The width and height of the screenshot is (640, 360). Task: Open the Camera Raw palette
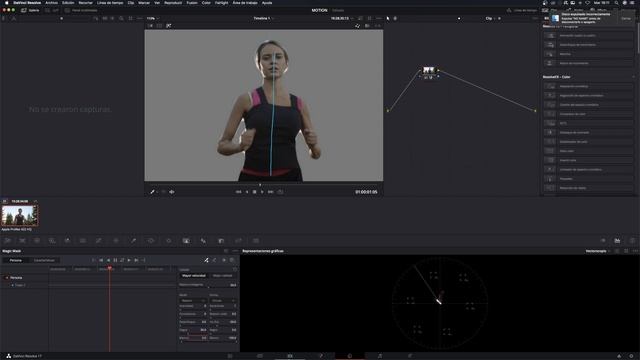7,241
